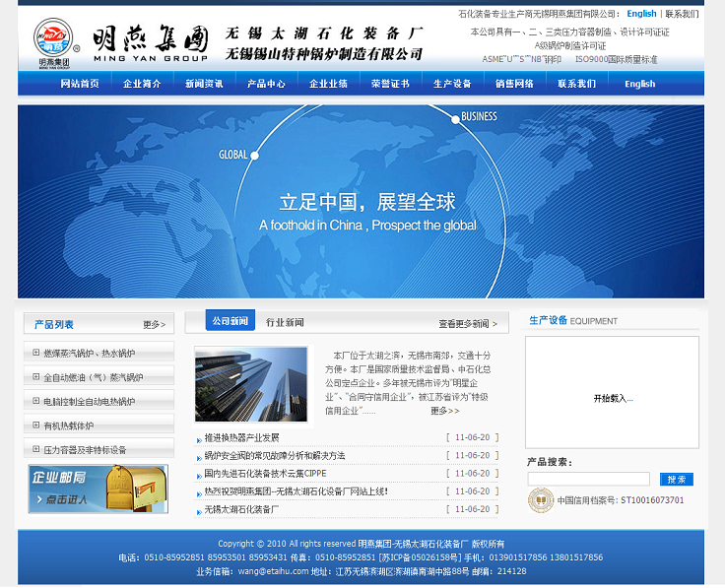Click the 企业邮局 mailbox banner

coord(99,490)
